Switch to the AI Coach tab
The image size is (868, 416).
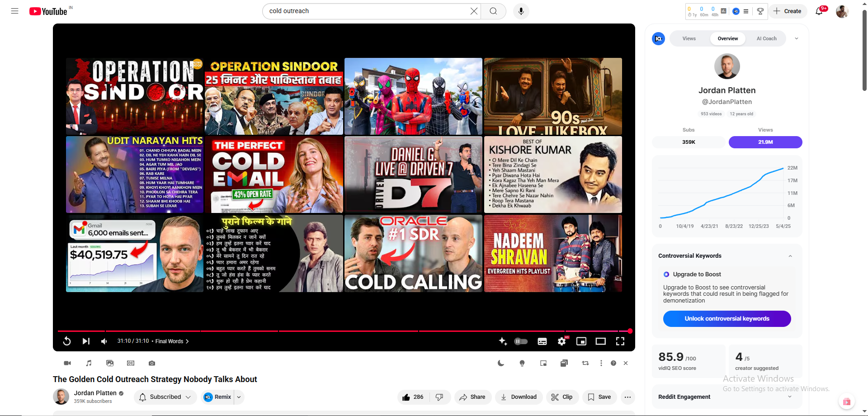coord(767,38)
